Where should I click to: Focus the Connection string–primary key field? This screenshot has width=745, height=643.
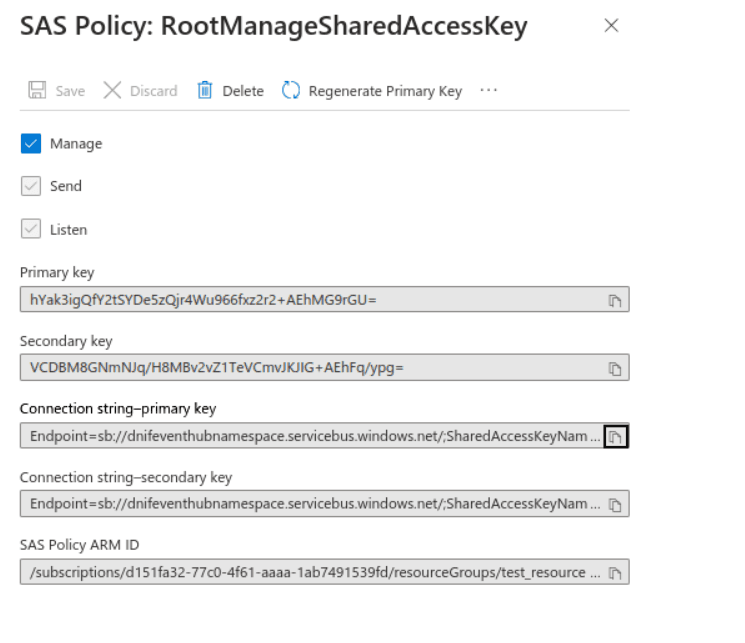325,436
